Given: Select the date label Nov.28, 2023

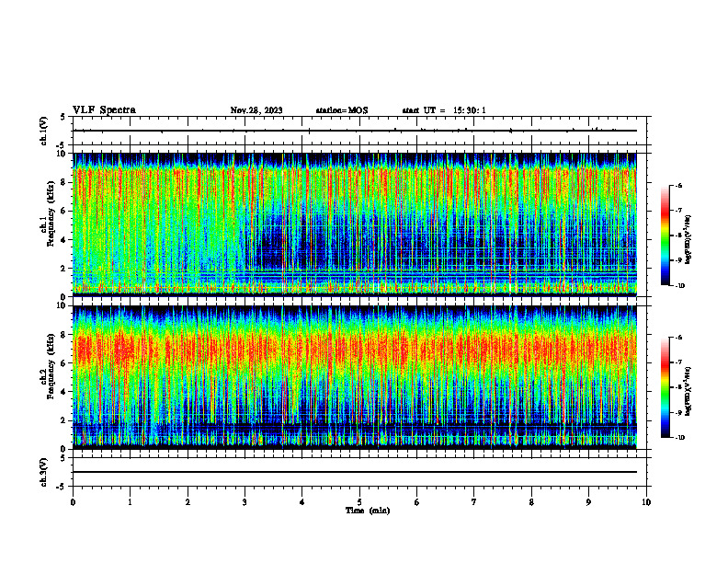Looking at the screenshot, I should pos(256,110).
